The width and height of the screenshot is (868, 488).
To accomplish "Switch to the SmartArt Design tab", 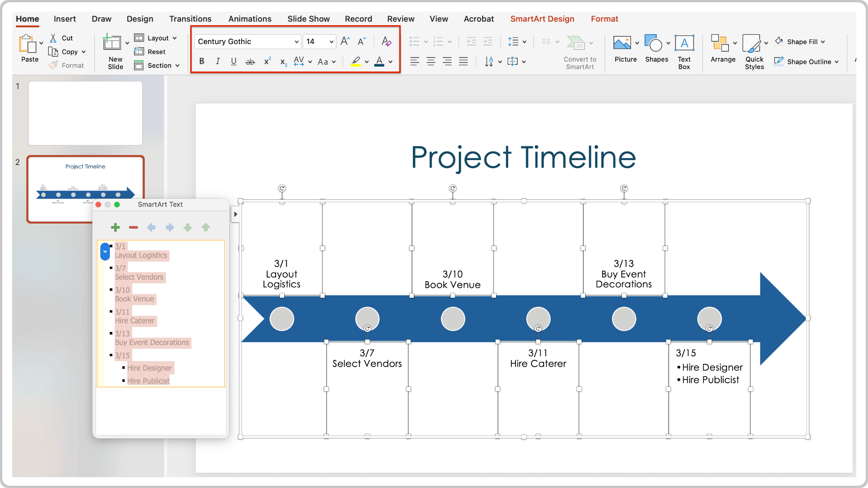I will coord(542,18).
